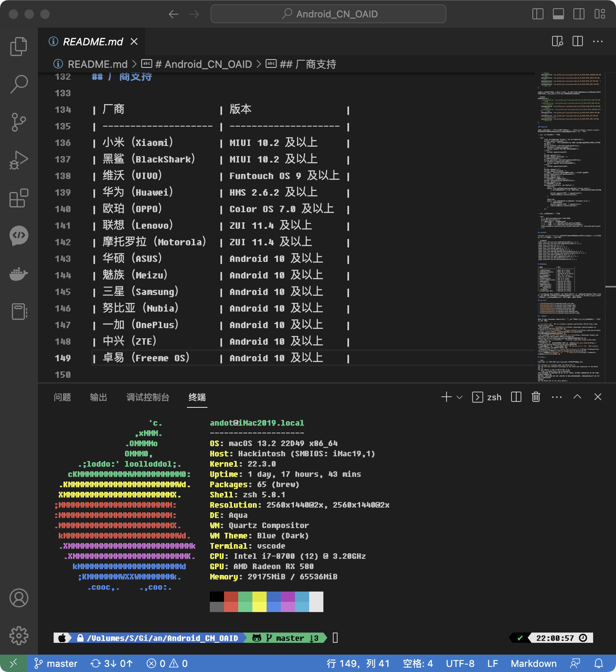Viewport: 616px width, 672px height.
Task: Toggle the primary side bar layout button
Action: (538, 14)
